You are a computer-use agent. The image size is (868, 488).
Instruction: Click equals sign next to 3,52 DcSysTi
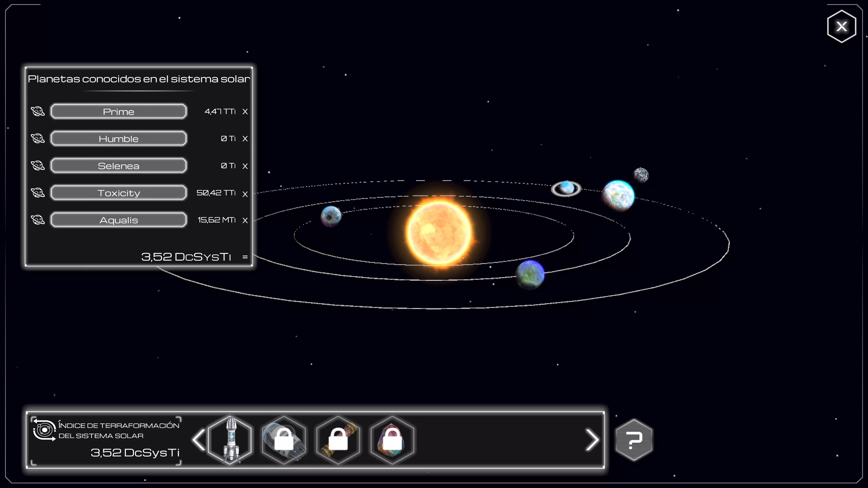(245, 257)
